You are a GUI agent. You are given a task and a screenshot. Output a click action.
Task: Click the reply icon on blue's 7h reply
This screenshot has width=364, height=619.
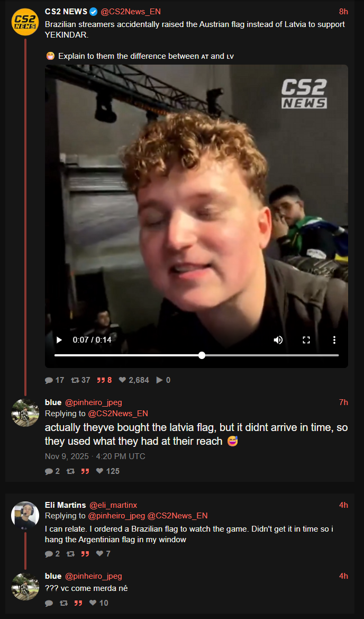click(x=49, y=471)
